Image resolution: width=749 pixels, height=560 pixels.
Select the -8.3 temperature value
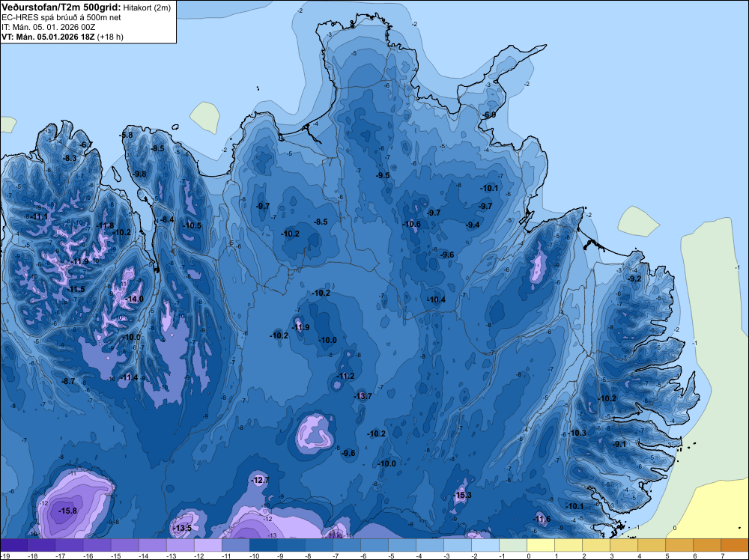pyautogui.click(x=70, y=158)
